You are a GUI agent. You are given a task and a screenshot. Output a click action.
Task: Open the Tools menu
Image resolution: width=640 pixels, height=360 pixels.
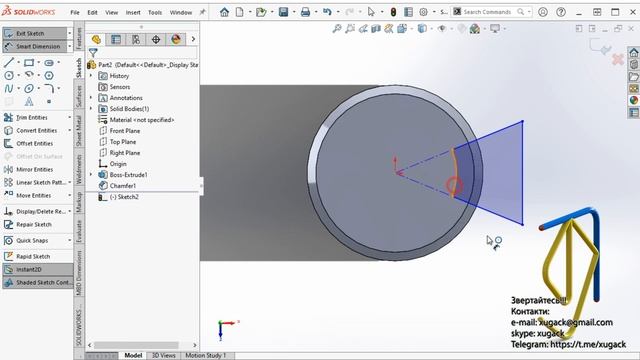click(x=155, y=13)
